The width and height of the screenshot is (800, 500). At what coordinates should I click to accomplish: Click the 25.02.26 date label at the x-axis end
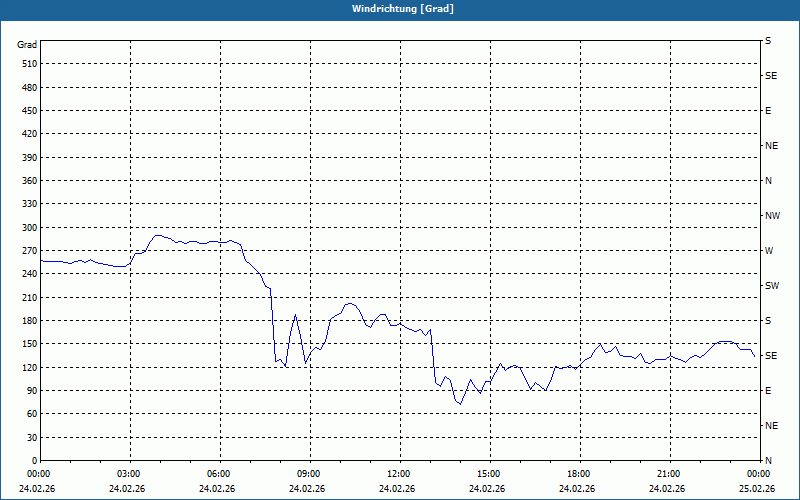(755, 489)
